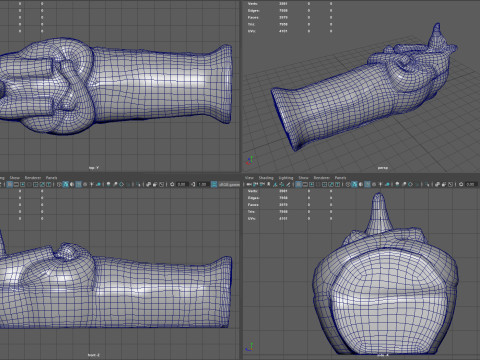Open Show menu of front view panel
The height and width of the screenshot is (360, 480).
[x=14, y=178]
